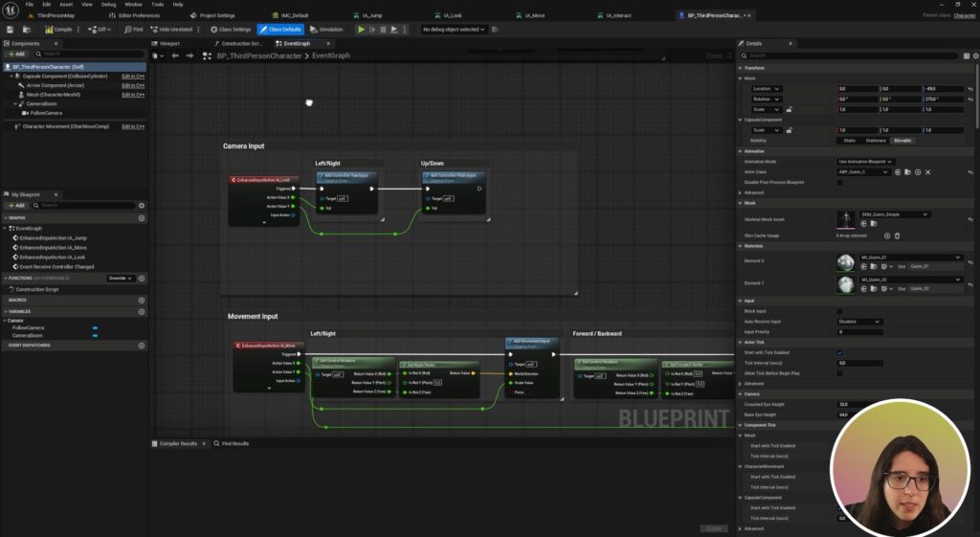Click BP_ThirdPersonCharacter in the breadcrumb
The width and height of the screenshot is (980, 537).
[259, 56]
